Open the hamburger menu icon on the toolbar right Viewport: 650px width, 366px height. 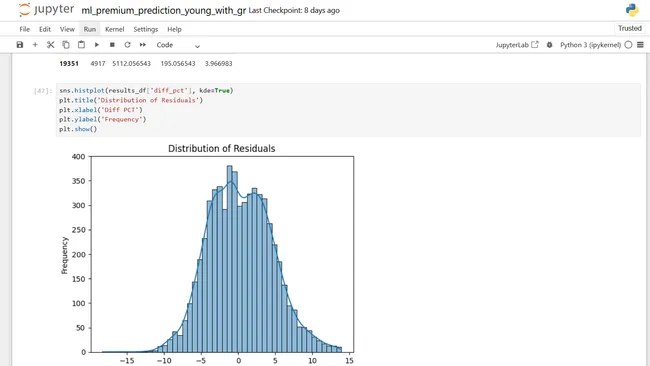[x=640, y=45]
